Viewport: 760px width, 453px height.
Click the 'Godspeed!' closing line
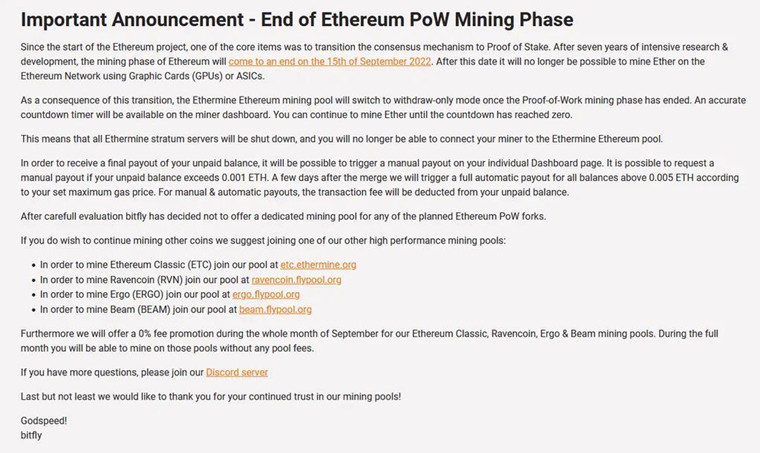click(44, 421)
